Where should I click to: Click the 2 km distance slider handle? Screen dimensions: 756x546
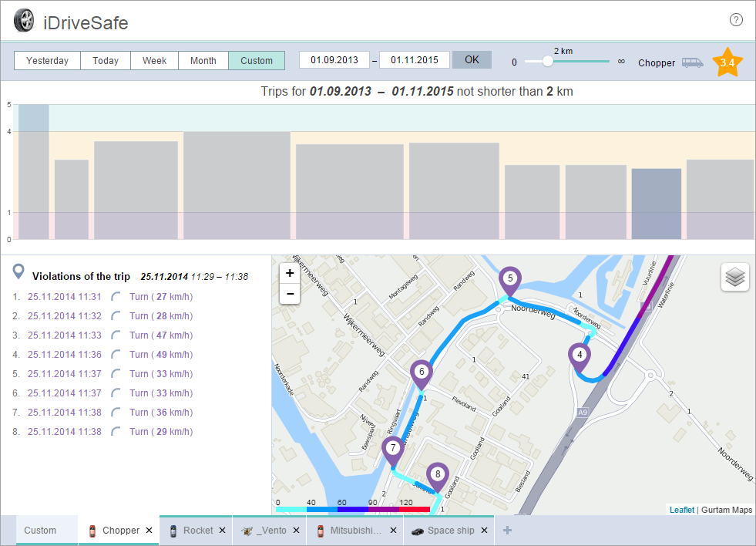[x=548, y=62]
